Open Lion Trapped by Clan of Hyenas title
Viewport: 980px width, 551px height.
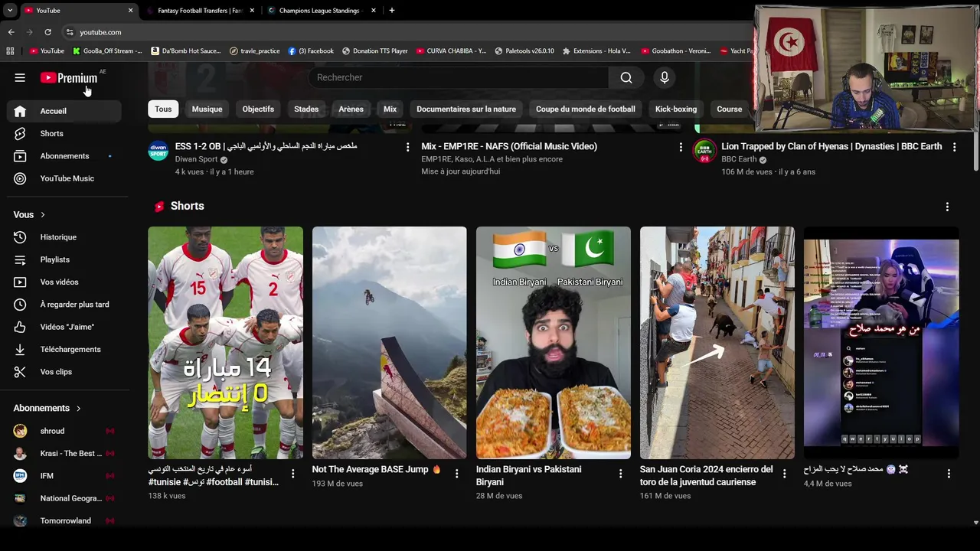point(831,146)
